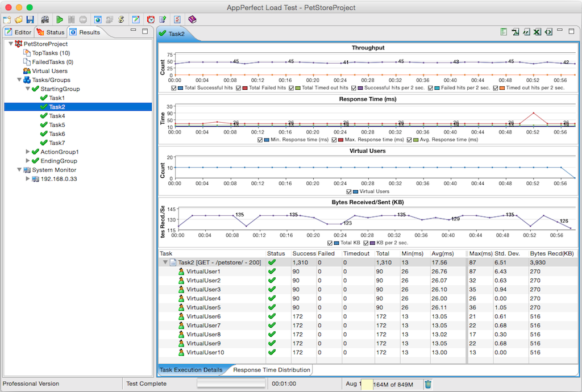
Task: Open the Response Time Distribution tab
Action: 271,370
